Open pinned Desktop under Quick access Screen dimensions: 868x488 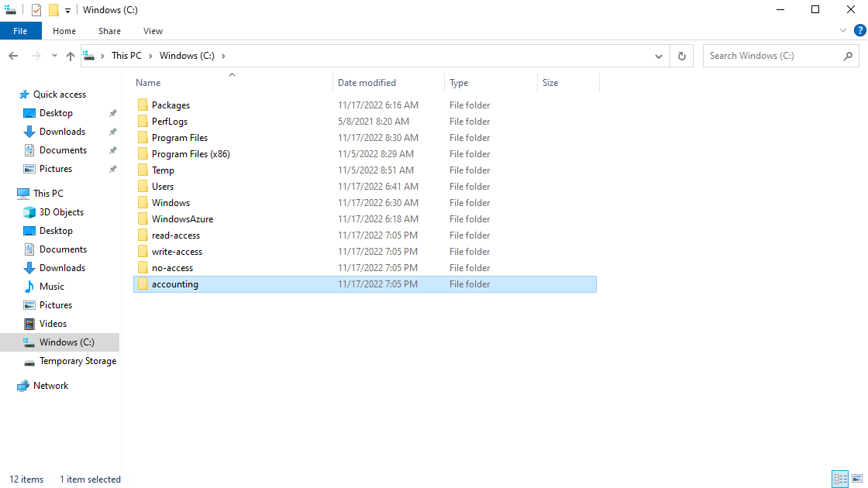pyautogui.click(x=55, y=113)
